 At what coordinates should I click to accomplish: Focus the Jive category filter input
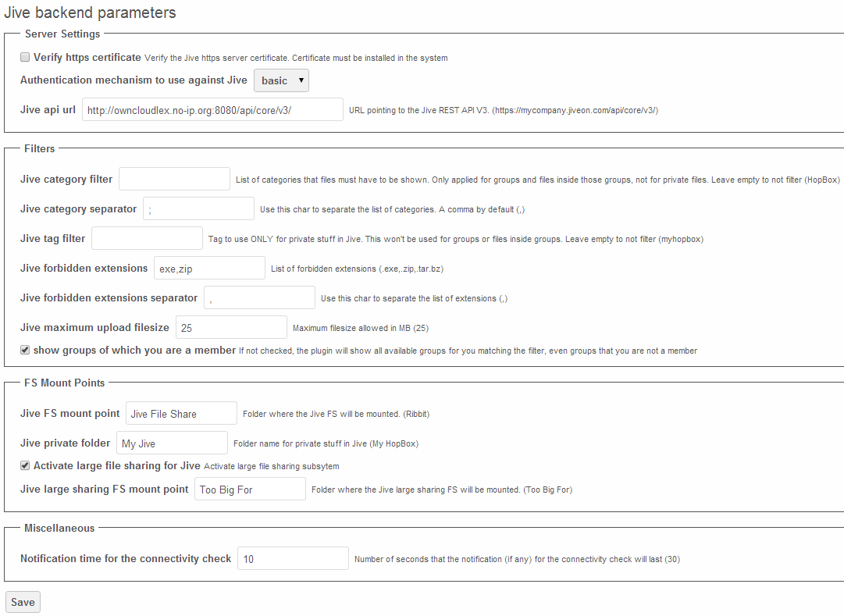pyautogui.click(x=173, y=178)
